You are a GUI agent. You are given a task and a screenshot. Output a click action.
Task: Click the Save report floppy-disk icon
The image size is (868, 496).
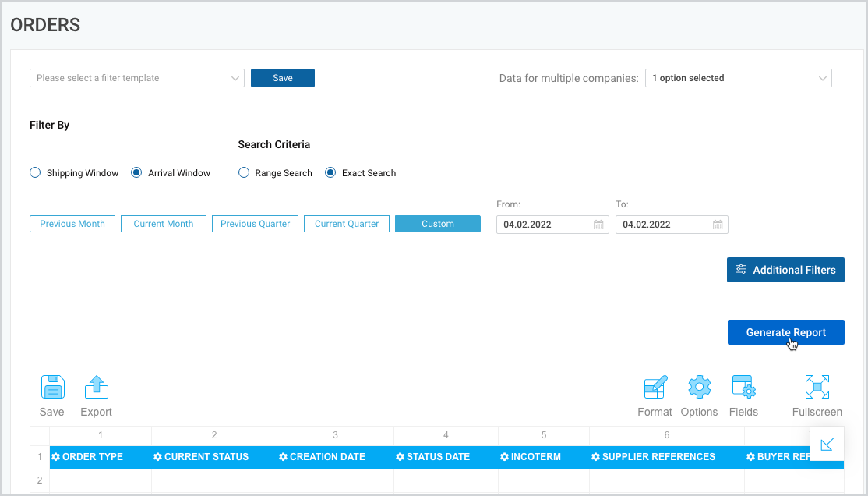[x=52, y=387]
